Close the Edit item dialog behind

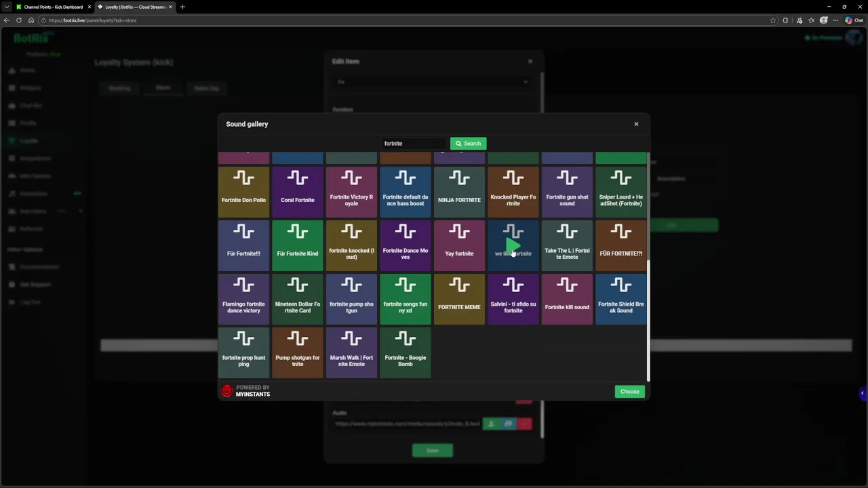[530, 61]
